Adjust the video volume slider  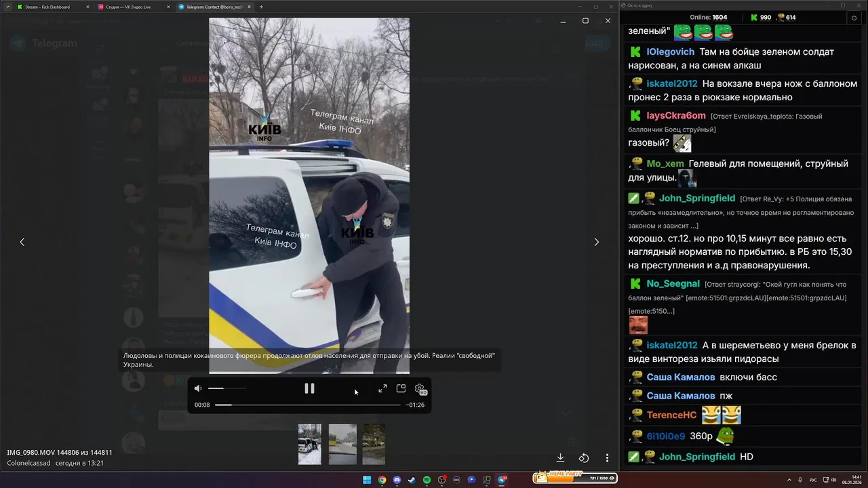point(226,388)
